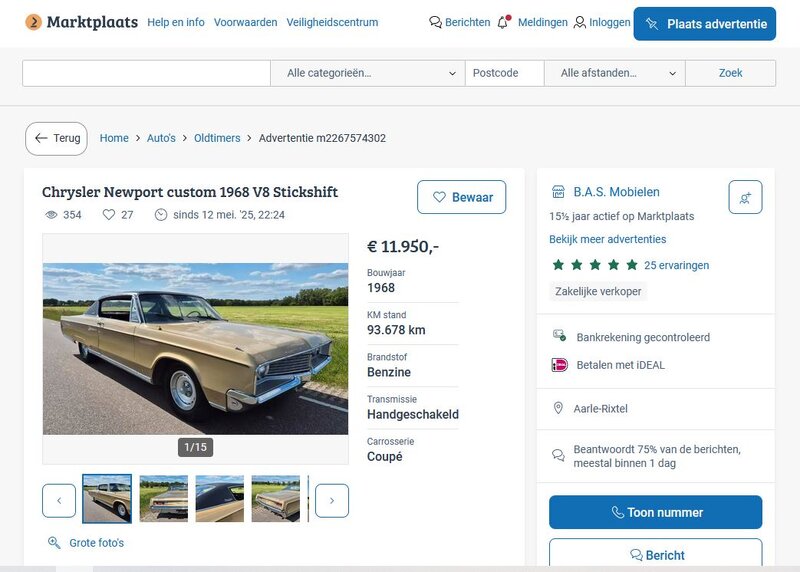Open the Alle afstanden dropdown

pos(614,73)
